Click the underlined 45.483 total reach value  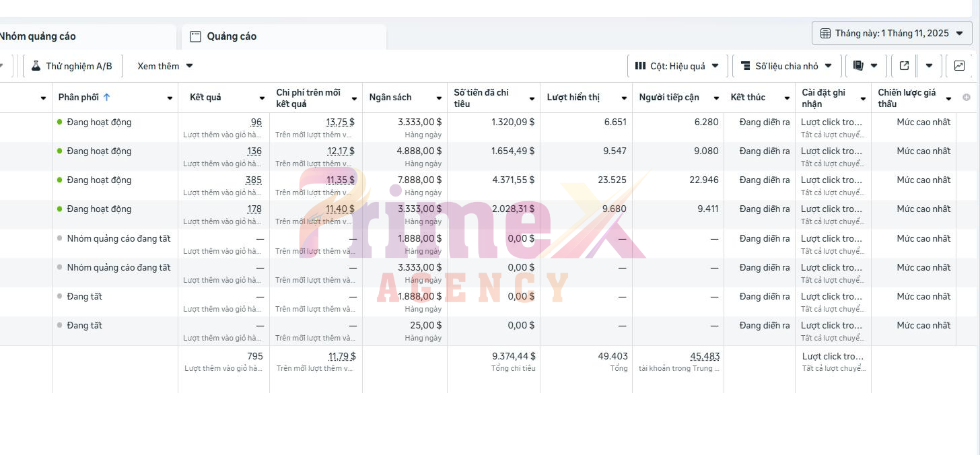tap(704, 356)
